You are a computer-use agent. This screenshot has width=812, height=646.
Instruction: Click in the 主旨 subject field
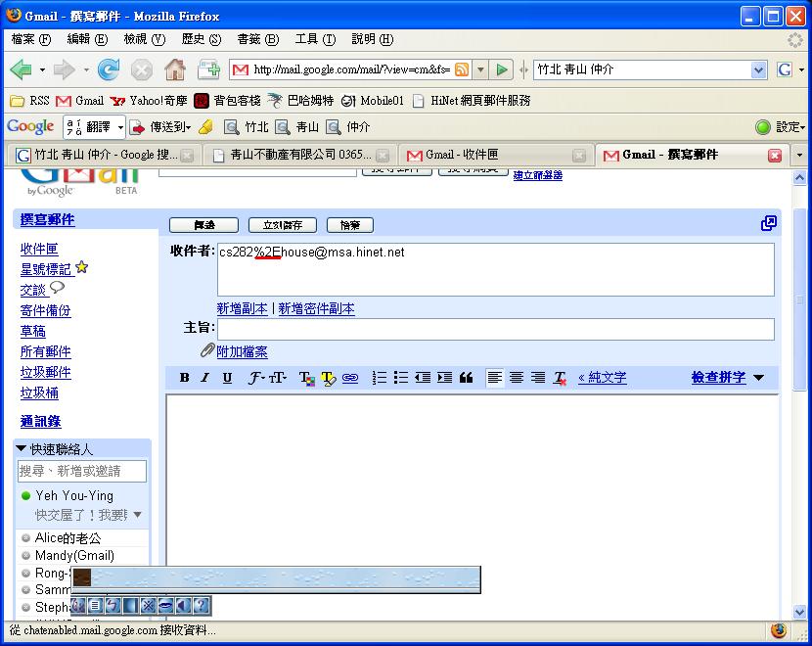[x=495, y=330]
